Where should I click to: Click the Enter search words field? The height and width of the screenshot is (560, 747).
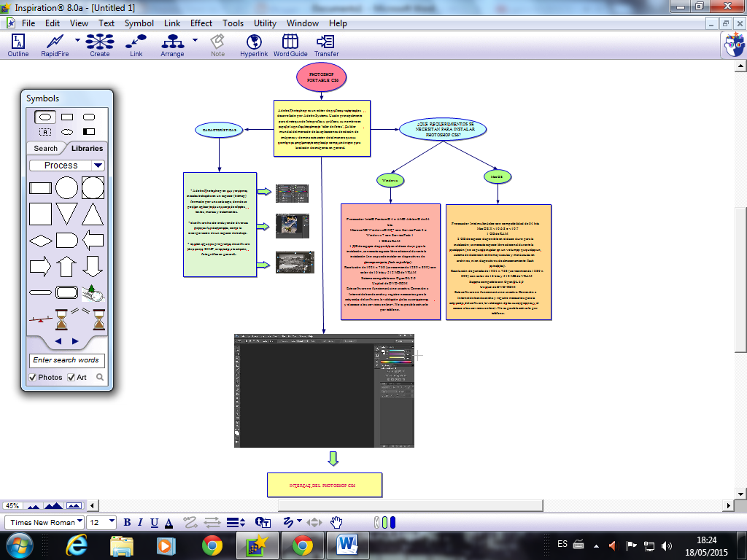(x=67, y=360)
